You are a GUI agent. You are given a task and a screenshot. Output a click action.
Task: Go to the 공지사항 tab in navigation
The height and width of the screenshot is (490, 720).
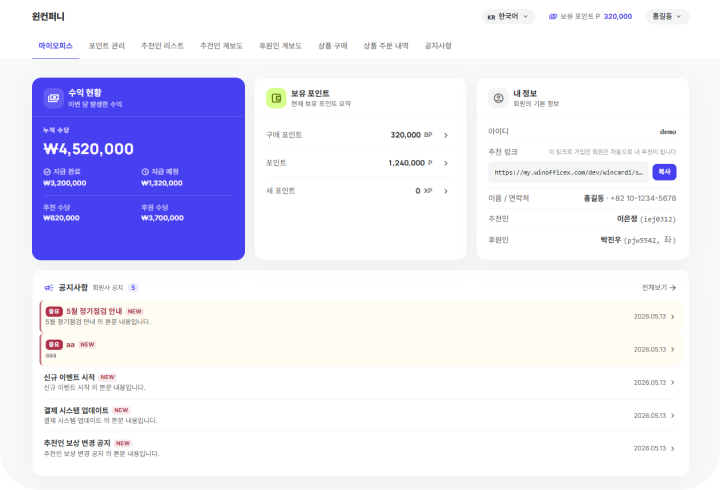pos(438,46)
